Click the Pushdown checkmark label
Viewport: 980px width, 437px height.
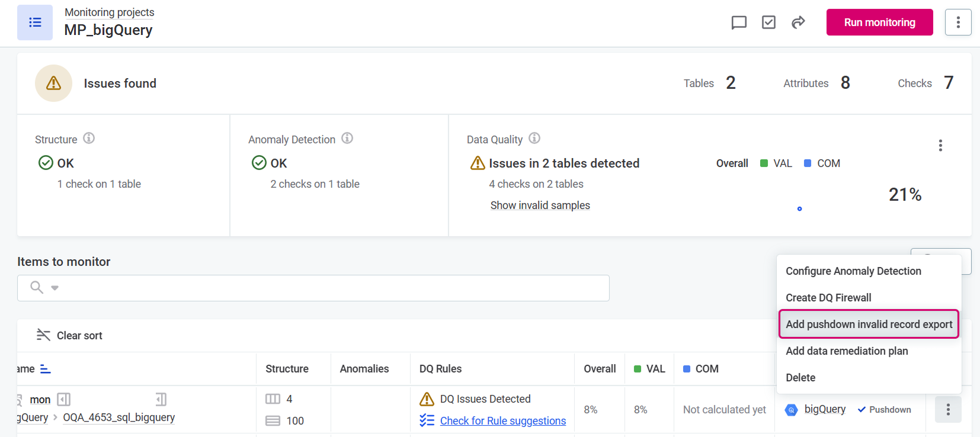click(x=884, y=410)
